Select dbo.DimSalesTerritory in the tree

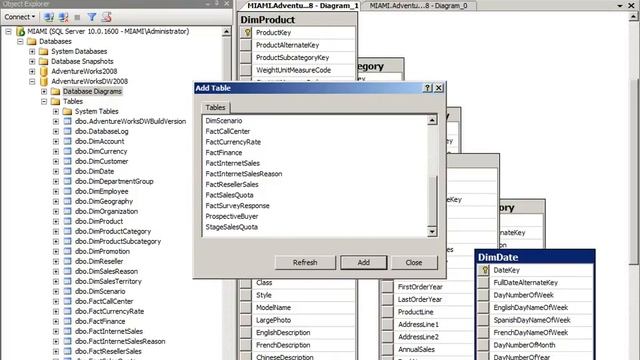click(108, 281)
